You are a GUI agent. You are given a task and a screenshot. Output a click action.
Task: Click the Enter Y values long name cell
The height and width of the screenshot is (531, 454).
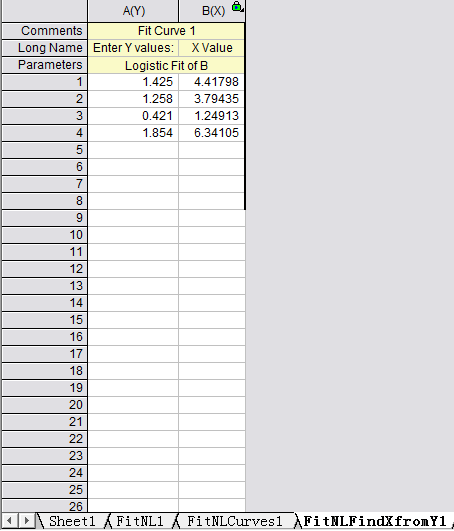[133, 48]
